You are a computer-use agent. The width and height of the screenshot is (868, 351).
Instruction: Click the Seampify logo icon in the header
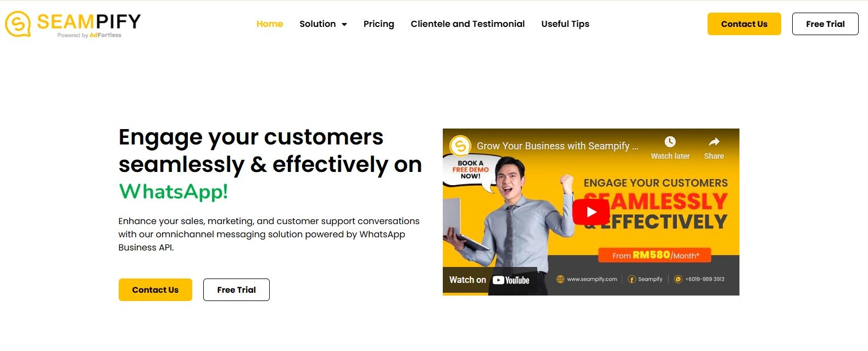tap(18, 24)
